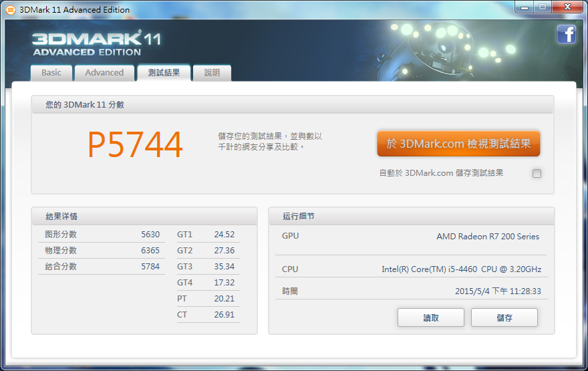588x371 pixels.
Task: Click the 讀取 button
Action: (431, 318)
